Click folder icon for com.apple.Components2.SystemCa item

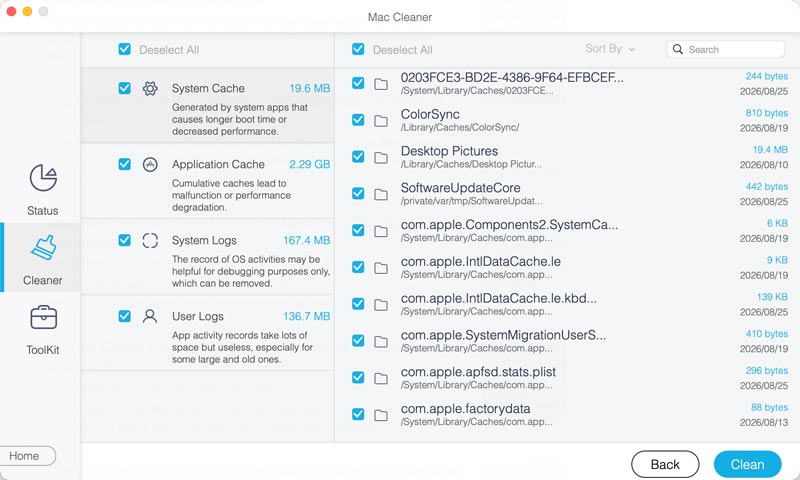[x=381, y=231]
